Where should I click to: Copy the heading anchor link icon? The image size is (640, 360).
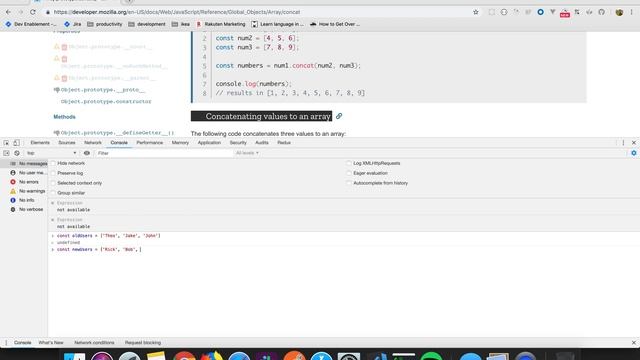click(339, 116)
